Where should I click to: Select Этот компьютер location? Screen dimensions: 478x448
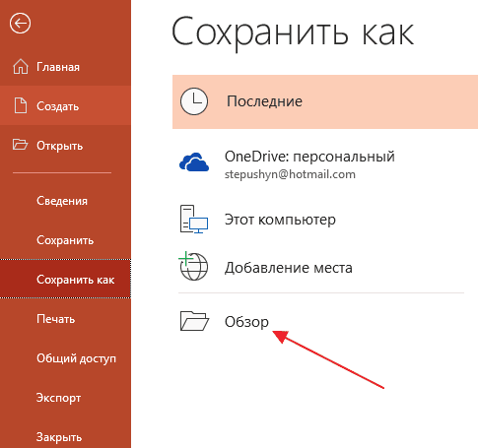325,219
